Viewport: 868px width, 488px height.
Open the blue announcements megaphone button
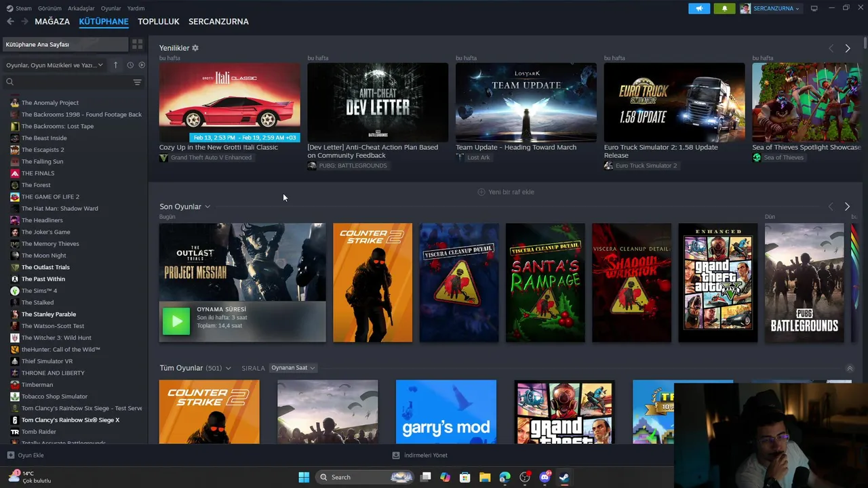(x=699, y=8)
